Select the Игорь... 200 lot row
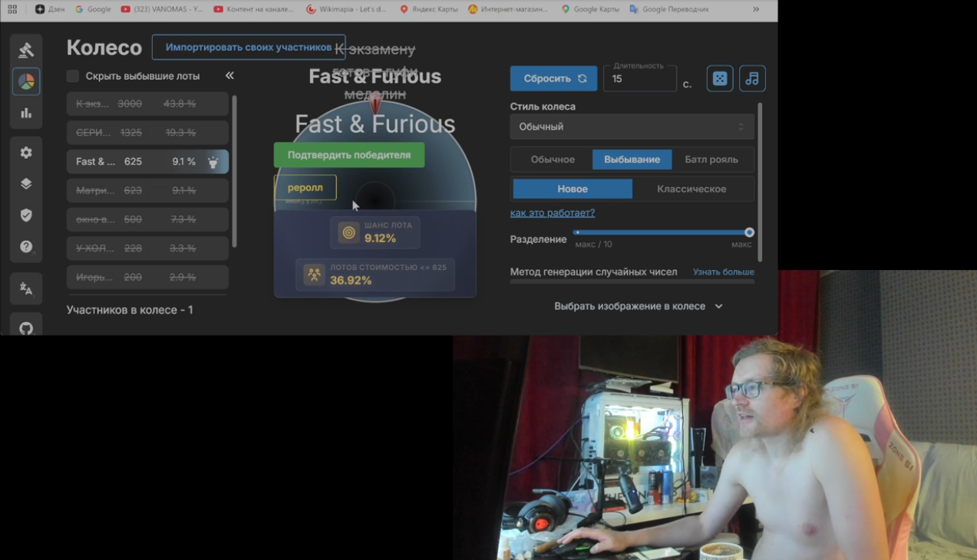The height and width of the screenshot is (560, 977). pos(147,277)
